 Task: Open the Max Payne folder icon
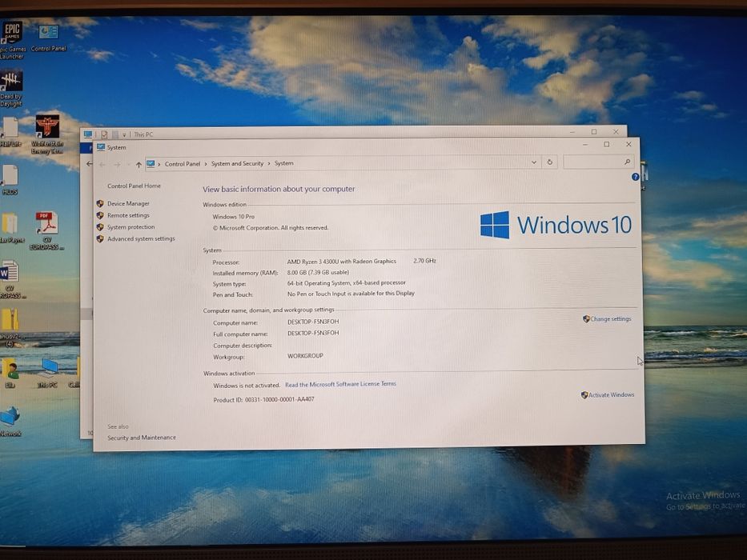10,229
